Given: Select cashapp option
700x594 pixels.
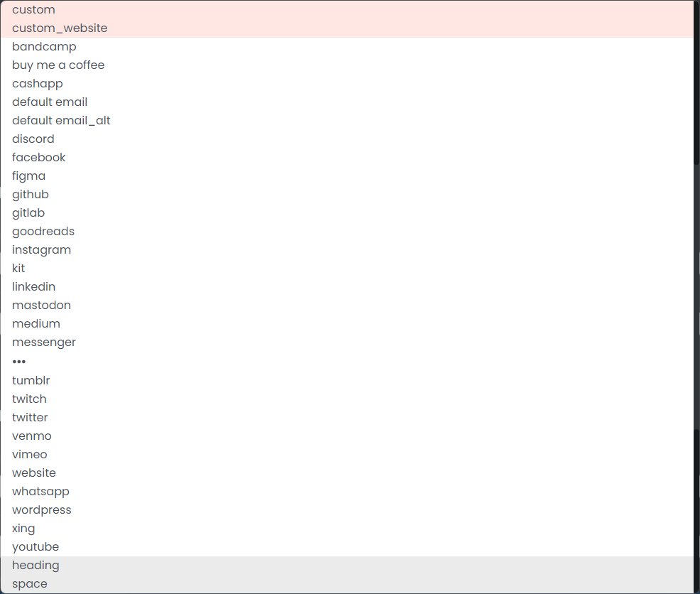Looking at the screenshot, I should (x=347, y=84).
